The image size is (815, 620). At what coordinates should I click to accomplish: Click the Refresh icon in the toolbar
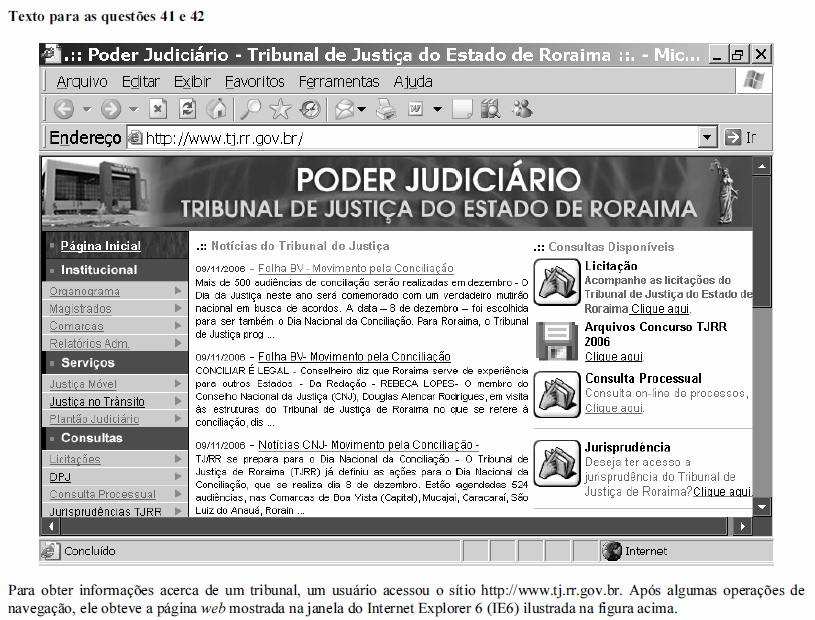tap(185, 109)
